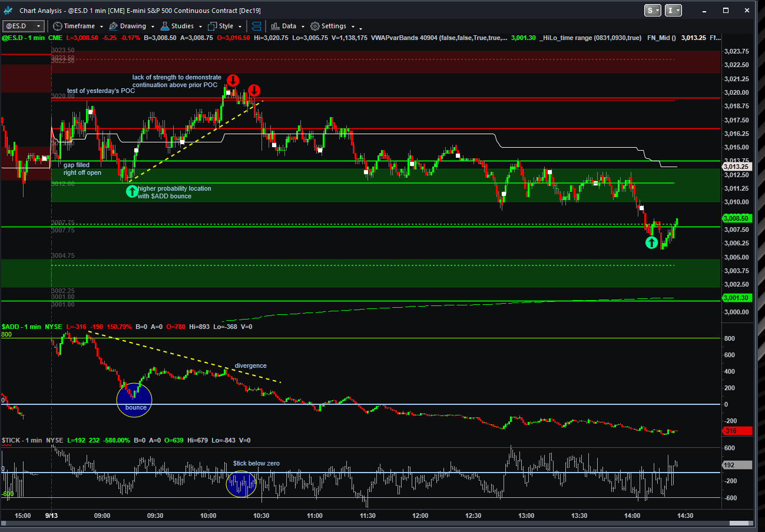Expand the Style dropdown arrow
Screen dimensions: 765x532
click(x=240, y=26)
